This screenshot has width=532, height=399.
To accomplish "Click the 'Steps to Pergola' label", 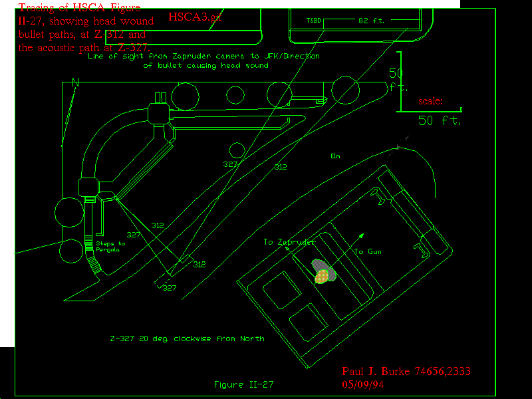I will (x=110, y=247).
